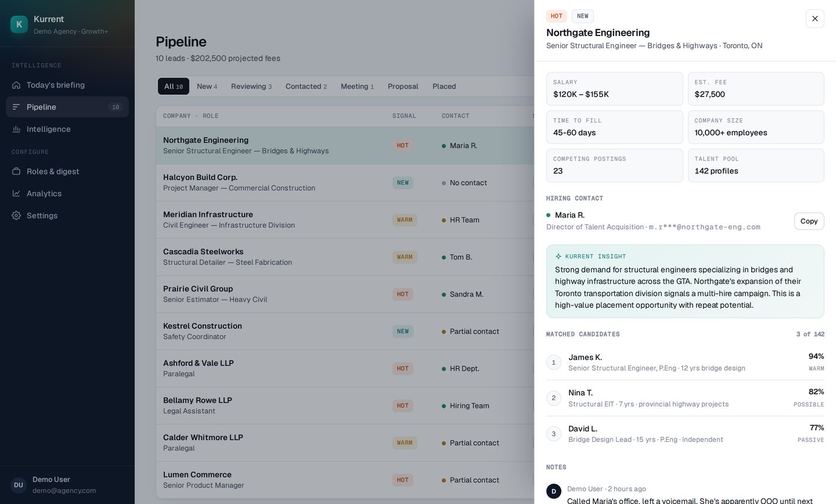The width and height of the screenshot is (836, 504).
Task: Click the Demo User avatar in sidebar
Action: (x=19, y=485)
